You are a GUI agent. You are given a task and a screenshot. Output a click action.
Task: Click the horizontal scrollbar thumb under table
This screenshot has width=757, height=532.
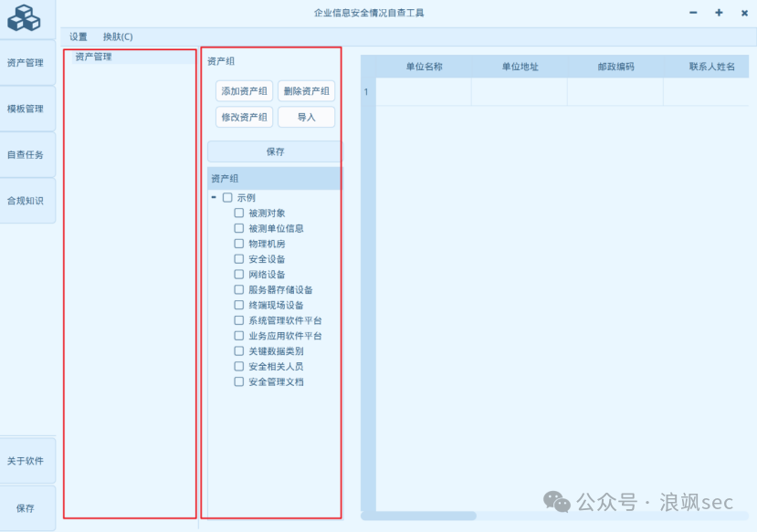click(418, 516)
